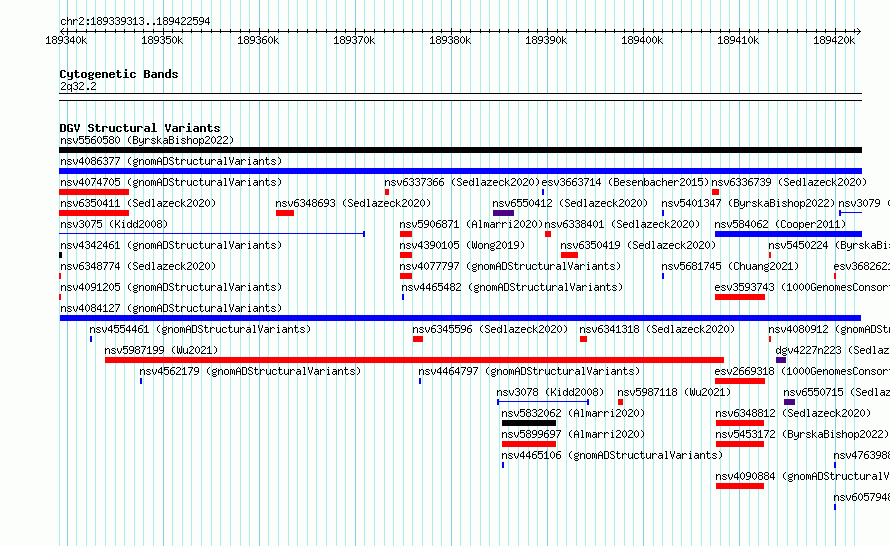Click the nsv6337366 (Sedlazeck2020) label
Viewport: 890px width, 546px height.
[x=462, y=182]
